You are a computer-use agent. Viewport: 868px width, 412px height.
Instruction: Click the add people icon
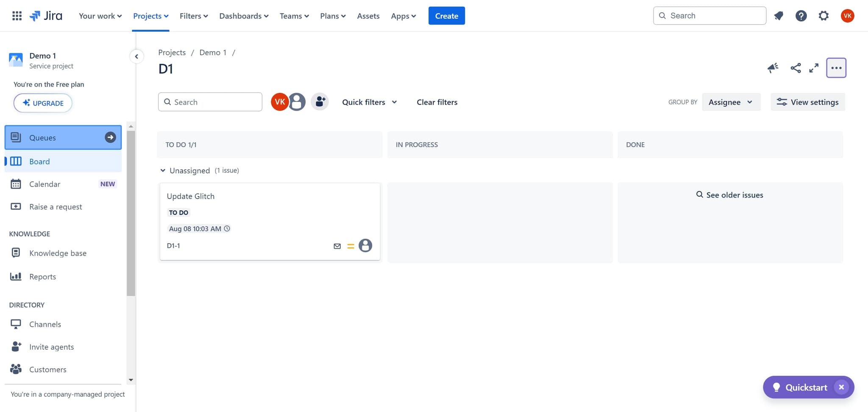pos(320,102)
